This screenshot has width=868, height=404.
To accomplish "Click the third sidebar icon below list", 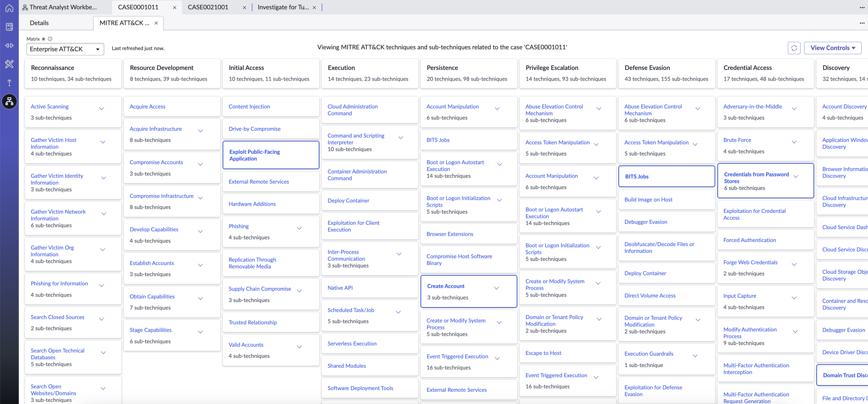I will (9, 46).
